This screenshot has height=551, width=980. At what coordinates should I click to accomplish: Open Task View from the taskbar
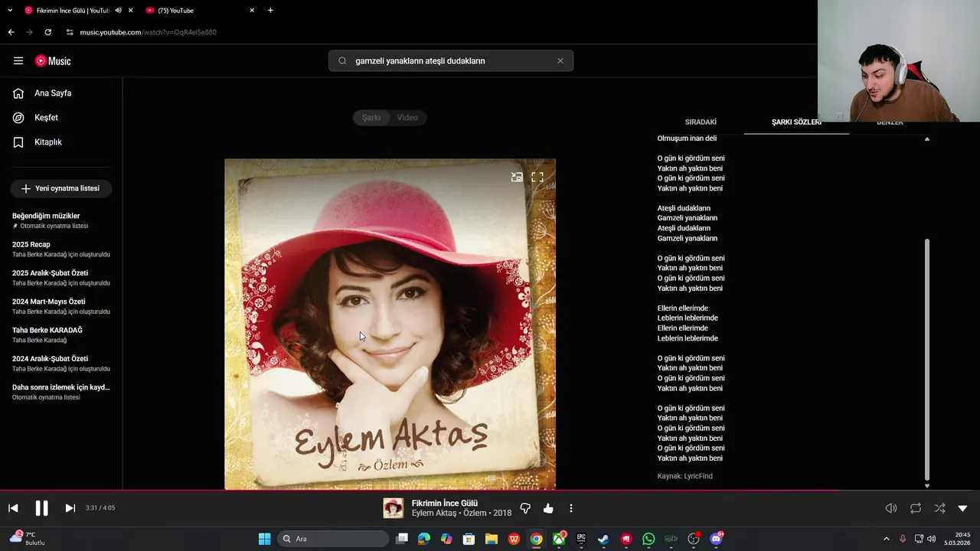[x=402, y=539]
